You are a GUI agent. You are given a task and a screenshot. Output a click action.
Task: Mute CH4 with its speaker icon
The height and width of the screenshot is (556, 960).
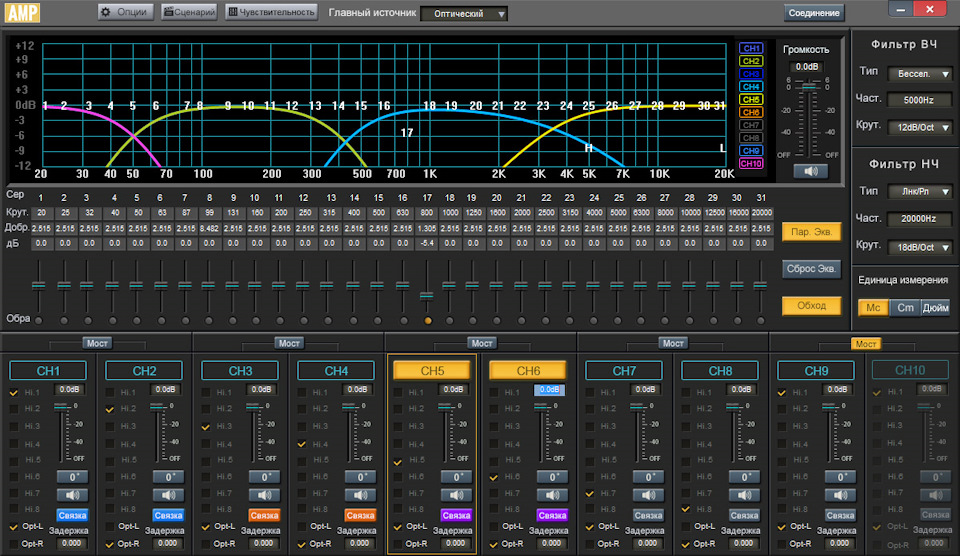point(360,495)
